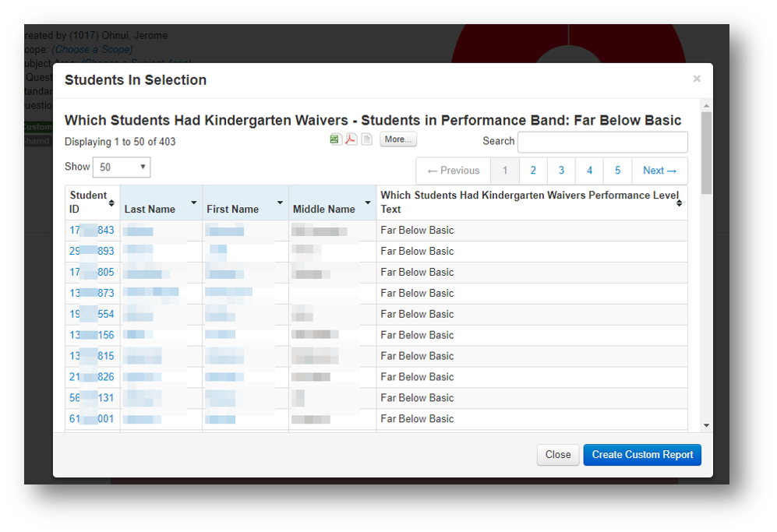Focus the Search input field
The width and height of the screenshot is (777, 532).
[x=602, y=142]
